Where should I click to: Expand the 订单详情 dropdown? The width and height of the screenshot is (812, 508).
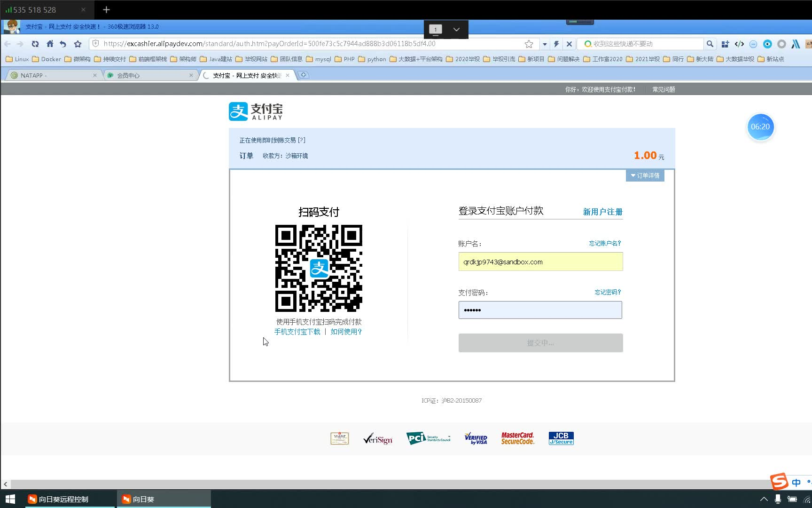click(645, 175)
